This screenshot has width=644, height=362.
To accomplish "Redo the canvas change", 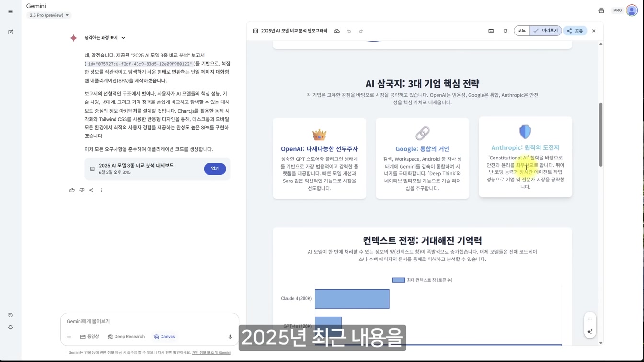I will pyautogui.click(x=361, y=31).
